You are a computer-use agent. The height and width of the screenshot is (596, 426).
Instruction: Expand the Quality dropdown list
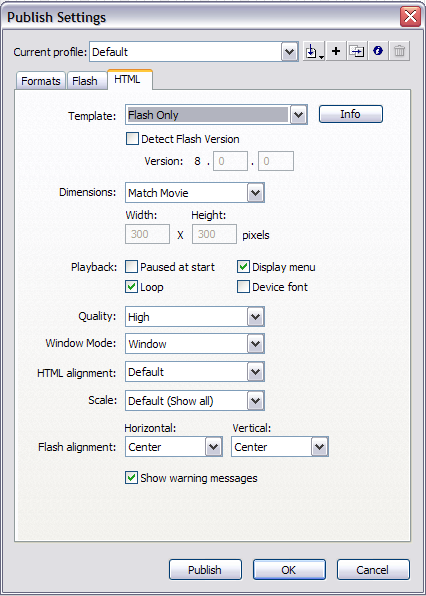[x=195, y=317]
